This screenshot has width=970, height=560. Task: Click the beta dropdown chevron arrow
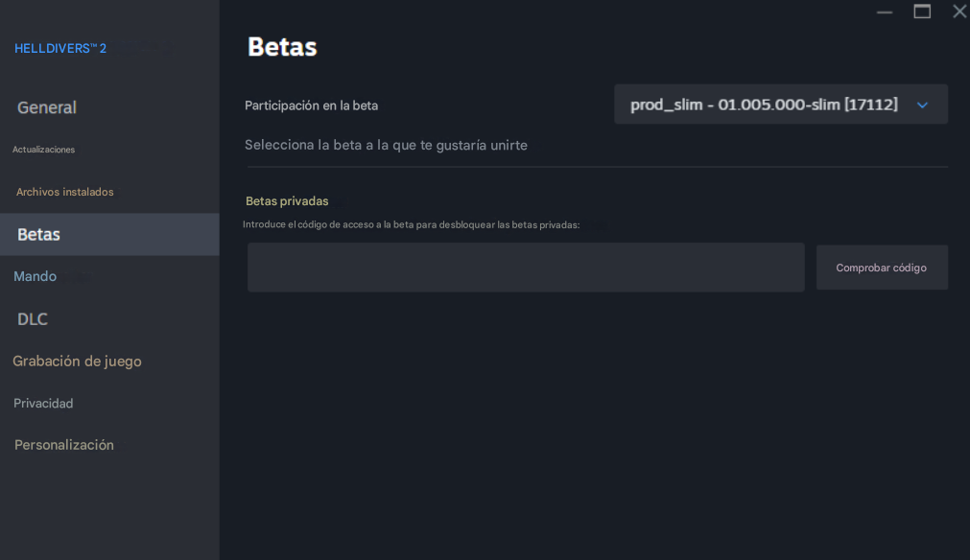pyautogui.click(x=922, y=105)
